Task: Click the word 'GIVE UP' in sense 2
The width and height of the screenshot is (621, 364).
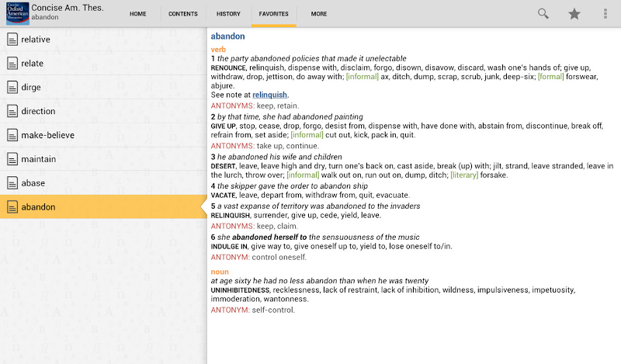Action: pyautogui.click(x=223, y=127)
